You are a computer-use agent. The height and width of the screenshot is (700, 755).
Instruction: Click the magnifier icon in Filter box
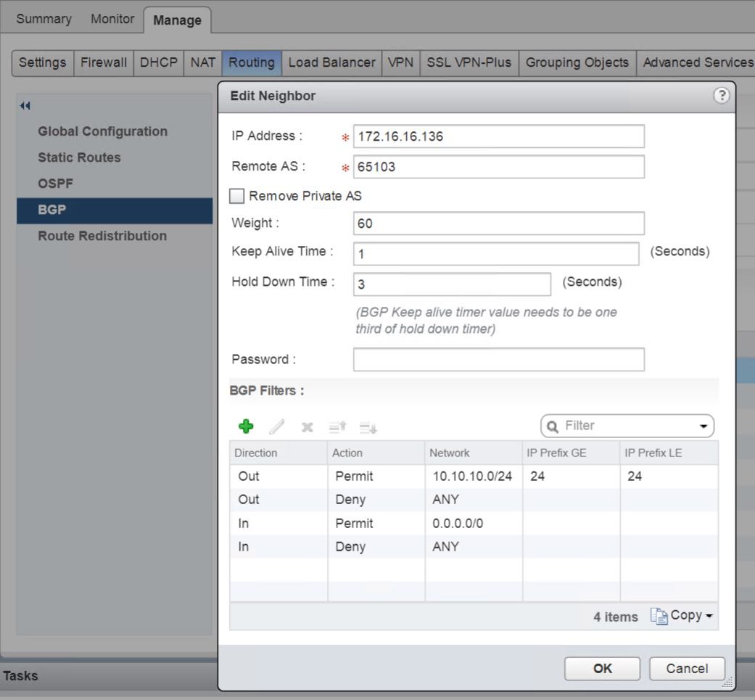tap(553, 426)
